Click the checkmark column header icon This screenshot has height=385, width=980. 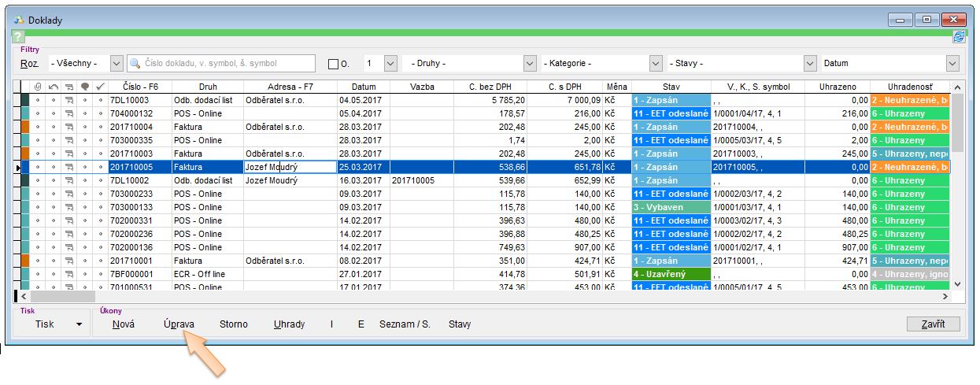coord(100,87)
